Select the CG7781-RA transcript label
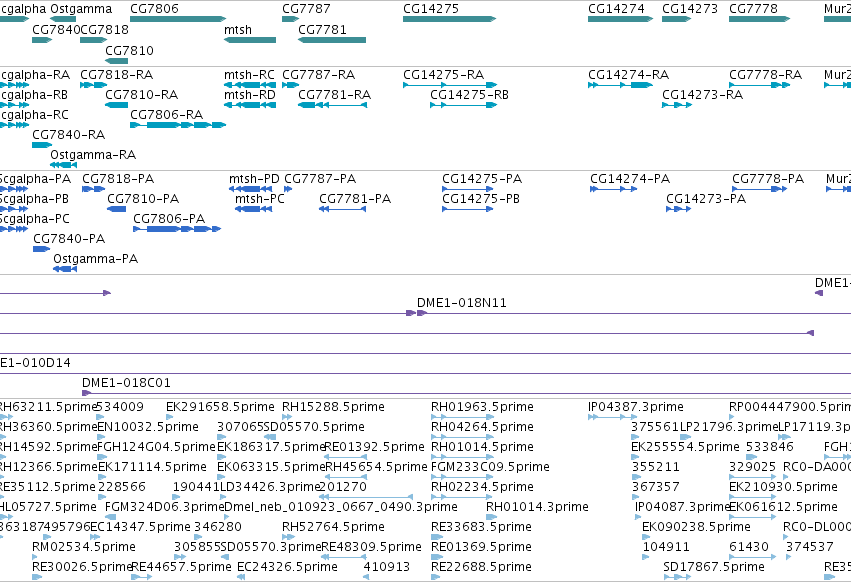 click(334, 94)
